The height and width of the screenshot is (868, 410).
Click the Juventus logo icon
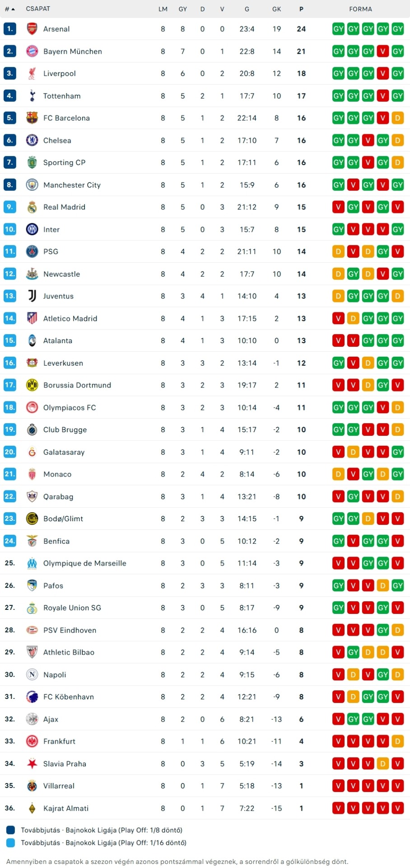coord(32,296)
